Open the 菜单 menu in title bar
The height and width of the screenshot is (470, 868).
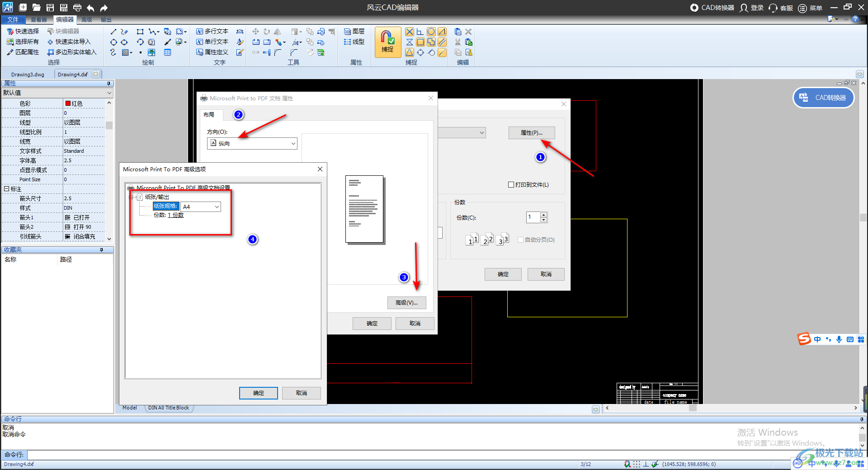coord(810,8)
